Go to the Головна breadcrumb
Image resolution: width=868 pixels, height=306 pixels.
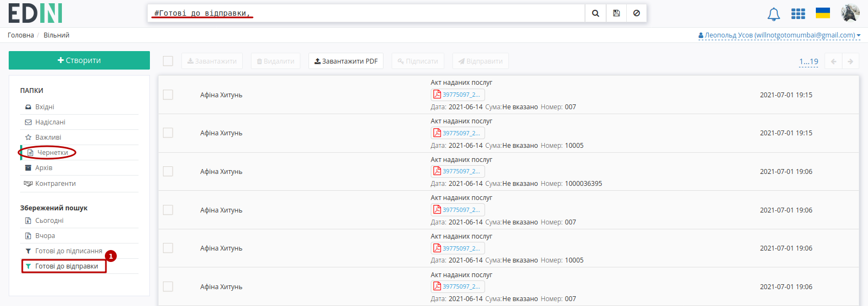[x=21, y=35]
